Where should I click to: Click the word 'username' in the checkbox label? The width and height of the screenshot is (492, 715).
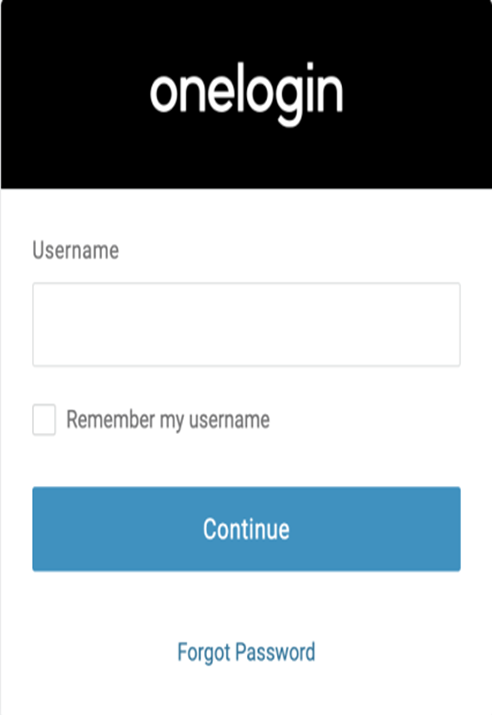(229, 420)
